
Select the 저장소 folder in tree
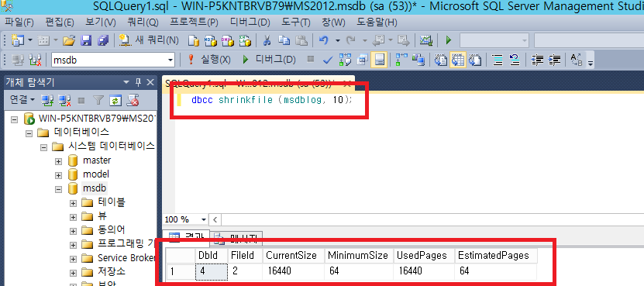[112, 272]
